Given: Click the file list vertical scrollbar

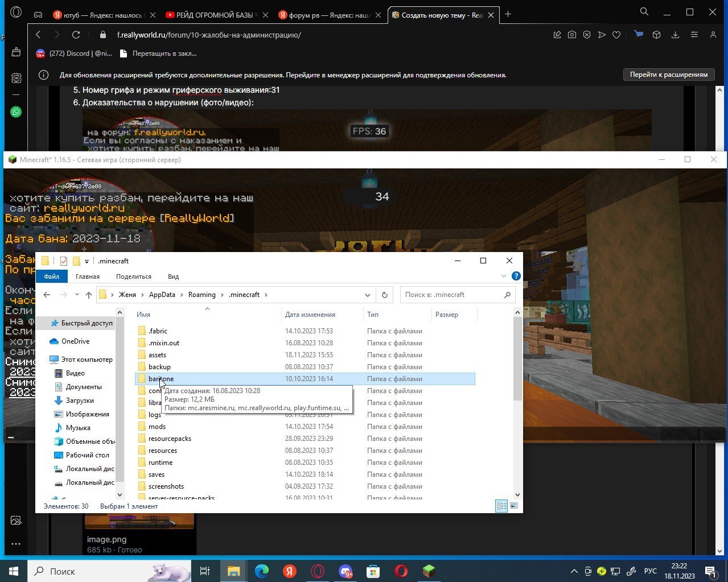Looking at the screenshot, I should (517, 358).
